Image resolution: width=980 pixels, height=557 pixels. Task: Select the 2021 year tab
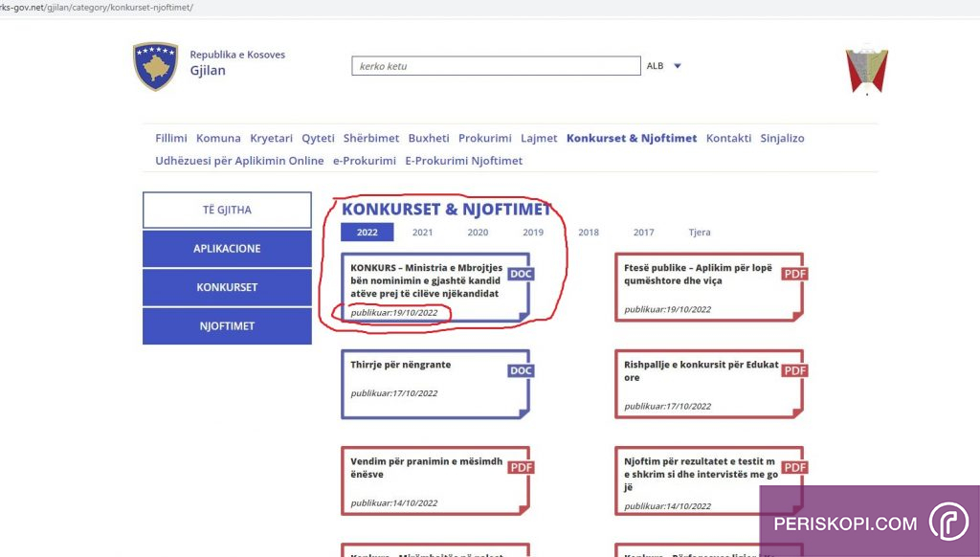point(422,233)
